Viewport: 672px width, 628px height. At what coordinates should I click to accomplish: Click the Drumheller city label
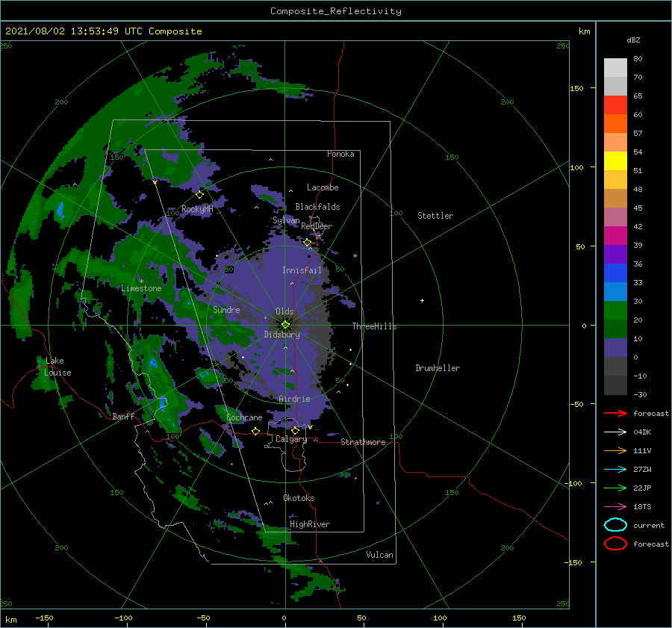click(438, 368)
